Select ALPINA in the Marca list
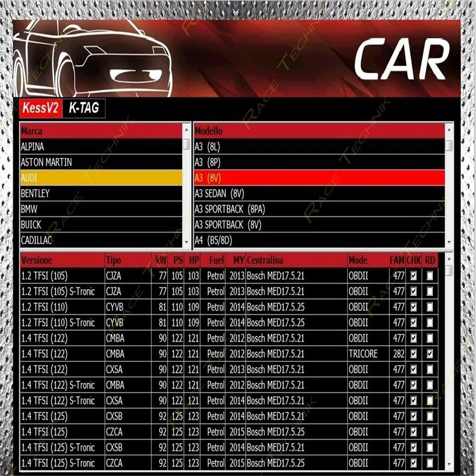The height and width of the screenshot is (476, 476). (101, 147)
